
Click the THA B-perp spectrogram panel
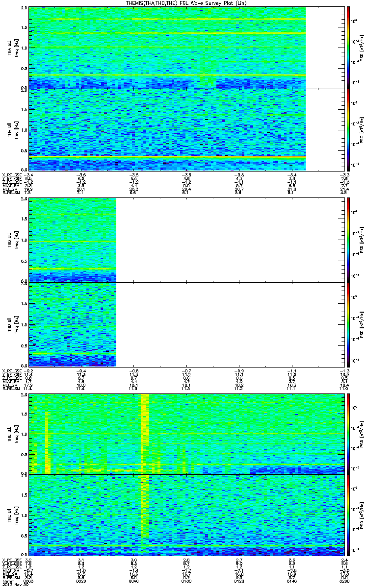(185, 48)
